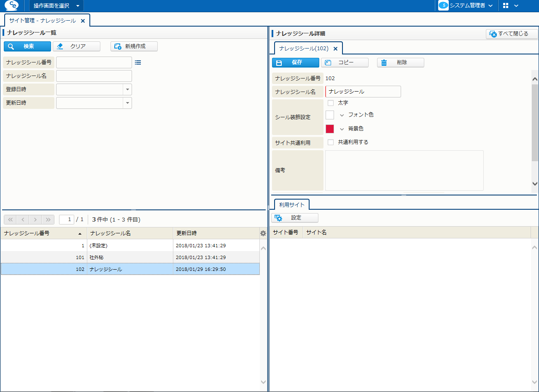
Task: Click the list icon beside ナレッジシール番号 field
Action: [x=138, y=62]
